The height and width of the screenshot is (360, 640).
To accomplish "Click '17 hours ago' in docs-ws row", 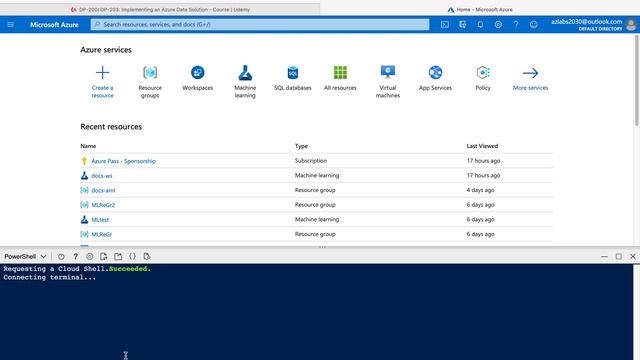I will point(483,175).
